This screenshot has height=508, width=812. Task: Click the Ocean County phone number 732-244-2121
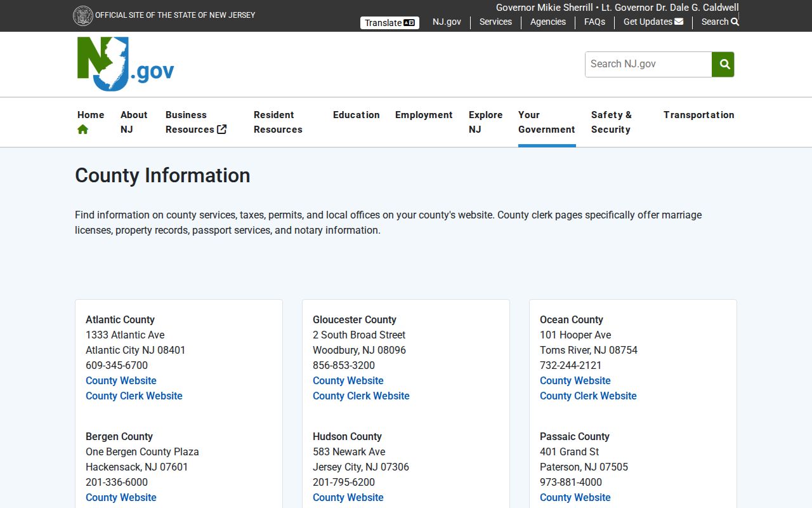tap(571, 365)
